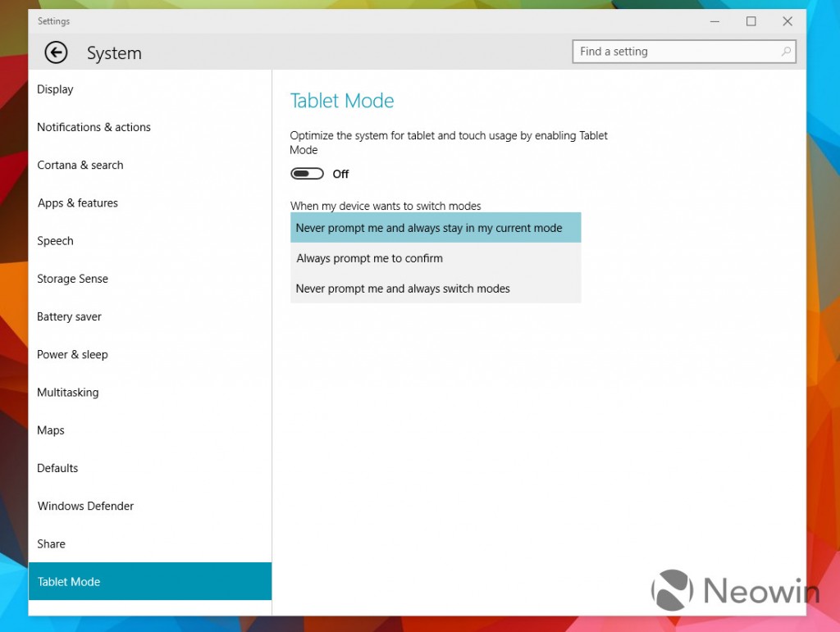This screenshot has height=632, width=840.
Task: Open Power & sleep settings
Action: pos(72,354)
